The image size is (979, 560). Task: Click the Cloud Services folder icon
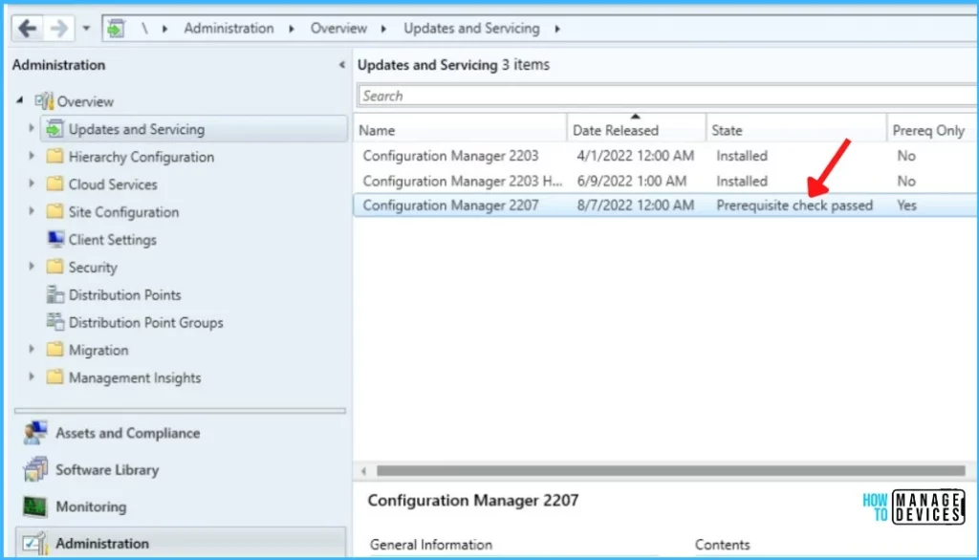pyautogui.click(x=54, y=183)
